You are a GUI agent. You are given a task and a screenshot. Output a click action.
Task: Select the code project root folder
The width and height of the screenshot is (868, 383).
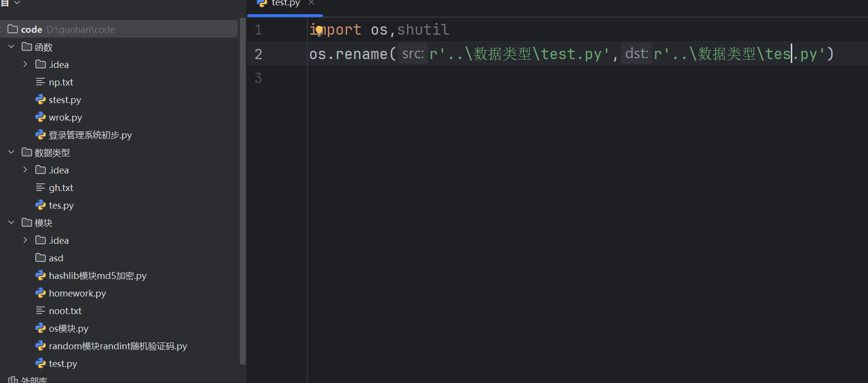(x=32, y=29)
